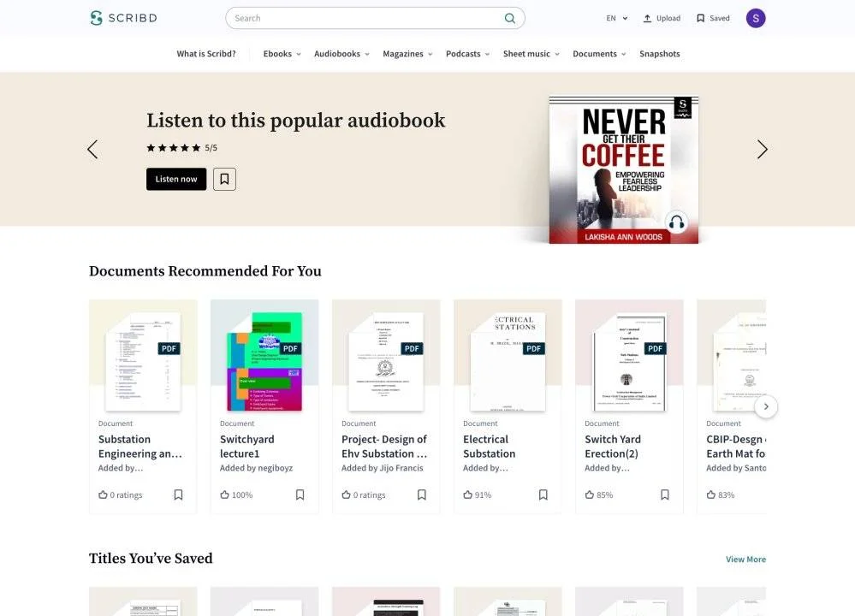
Task: Expand the Audiobooks menu
Action: tap(341, 54)
